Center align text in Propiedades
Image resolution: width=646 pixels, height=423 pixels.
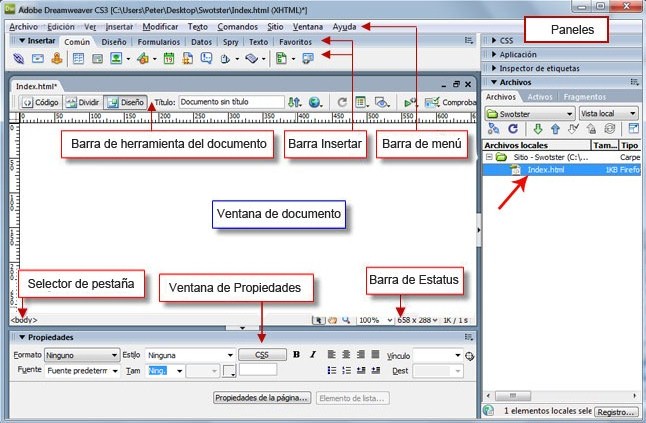346,354
